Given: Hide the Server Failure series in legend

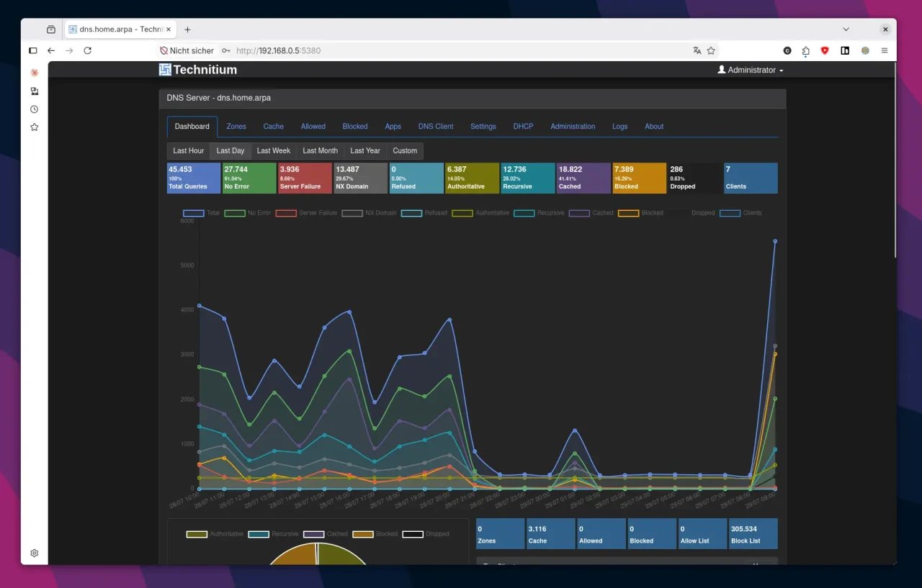Looking at the screenshot, I should (x=307, y=213).
